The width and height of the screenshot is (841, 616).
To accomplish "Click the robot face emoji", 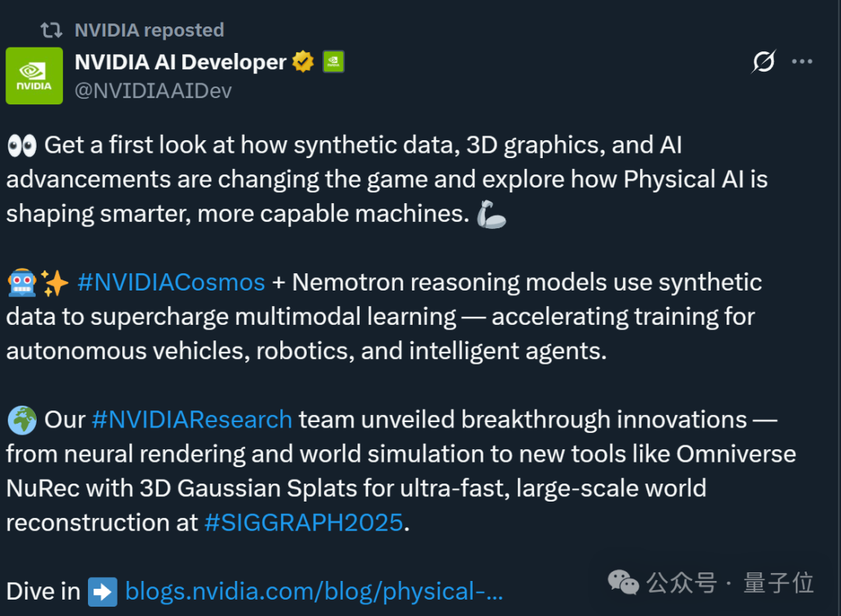I will (21, 283).
